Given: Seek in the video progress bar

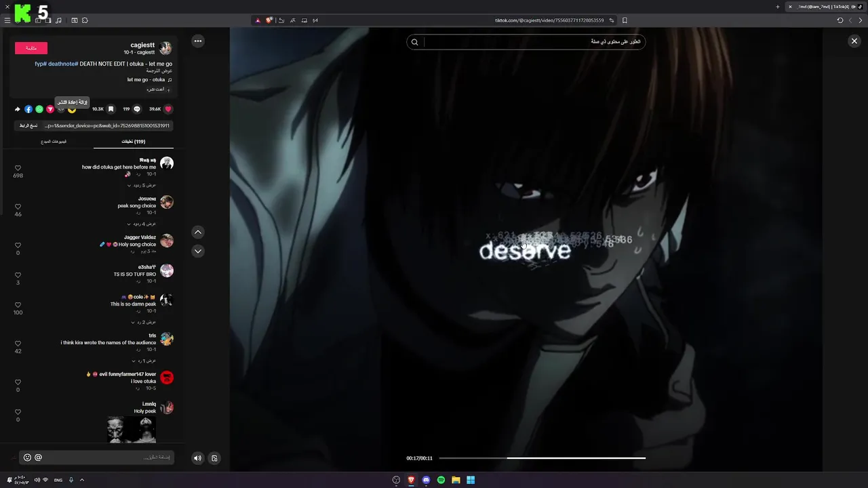Looking at the screenshot, I should (542, 458).
